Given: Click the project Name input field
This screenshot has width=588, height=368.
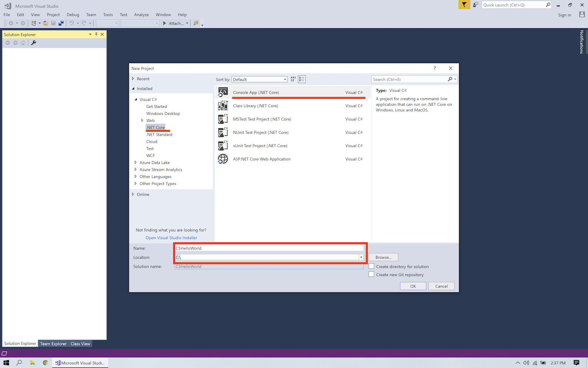Looking at the screenshot, I should pos(269,248).
